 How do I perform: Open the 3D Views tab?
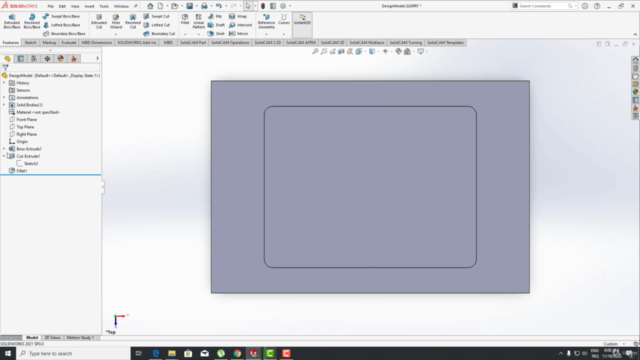pyautogui.click(x=52, y=338)
